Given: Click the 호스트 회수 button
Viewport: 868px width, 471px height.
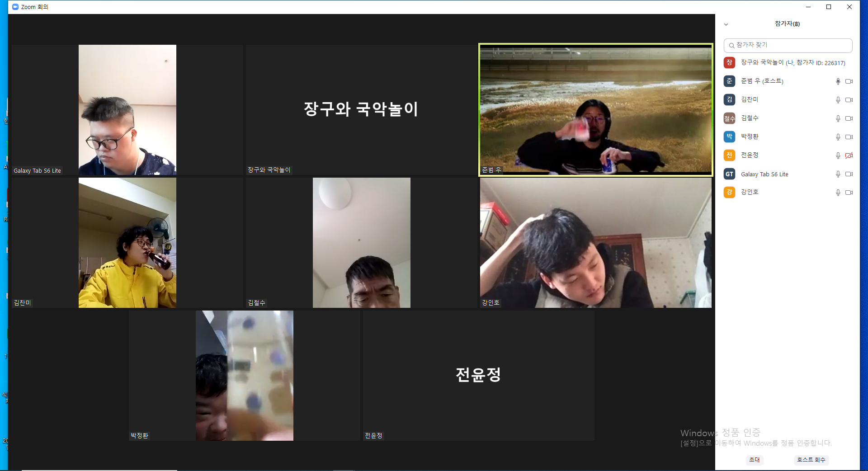Looking at the screenshot, I should click(x=811, y=460).
